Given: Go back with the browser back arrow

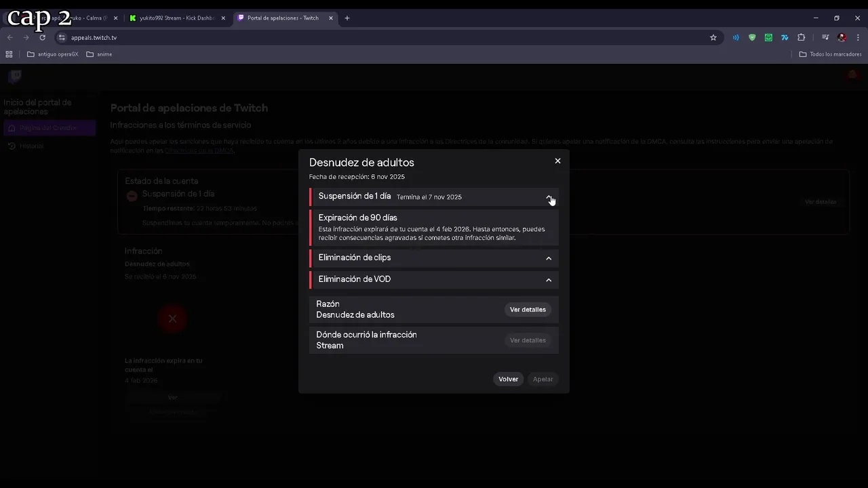Looking at the screenshot, I should pos(9,37).
